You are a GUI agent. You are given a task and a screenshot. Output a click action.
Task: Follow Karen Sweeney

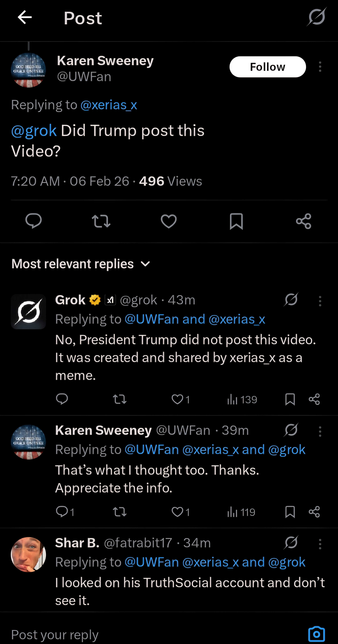(x=268, y=67)
